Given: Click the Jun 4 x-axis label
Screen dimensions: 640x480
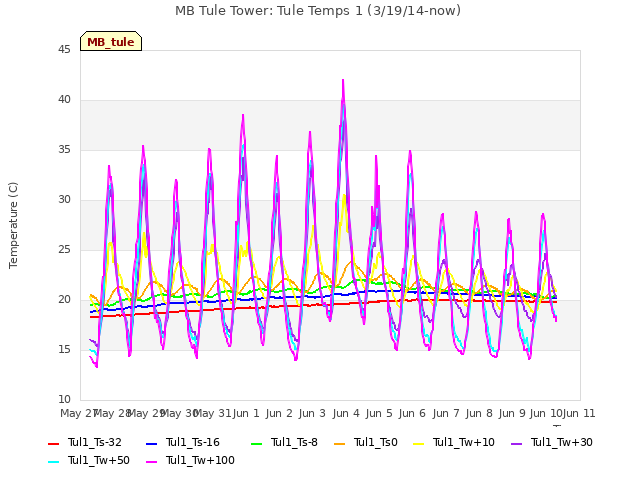Looking at the screenshot, I should pos(346,413).
